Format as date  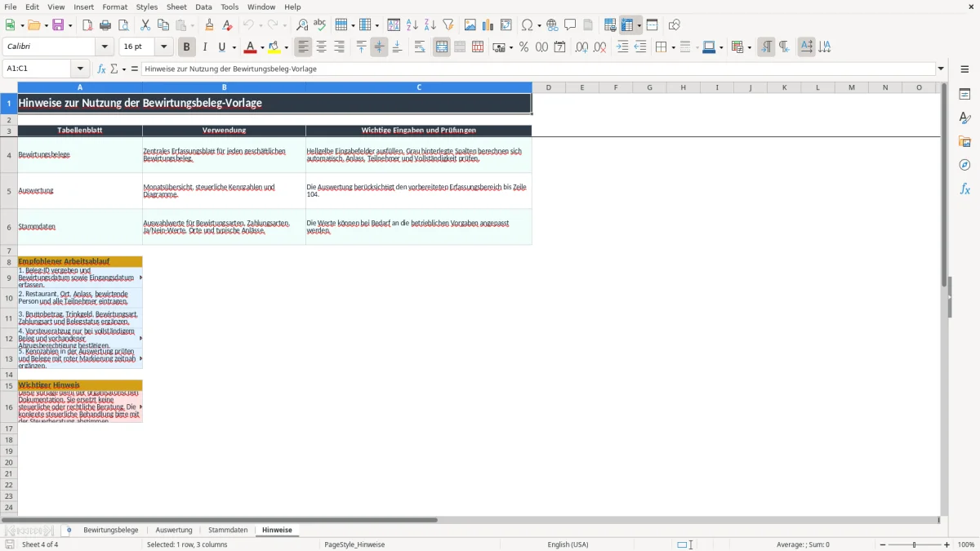(x=560, y=47)
